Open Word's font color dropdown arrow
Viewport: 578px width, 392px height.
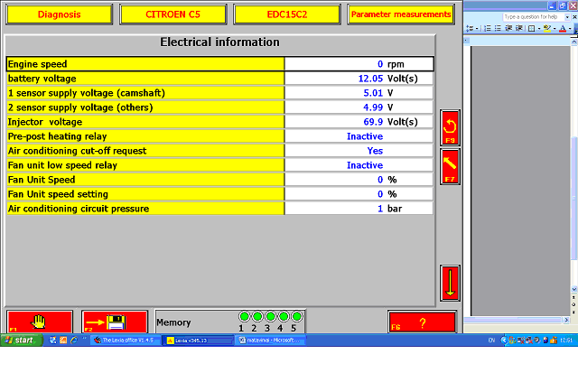pyautogui.click(x=570, y=28)
